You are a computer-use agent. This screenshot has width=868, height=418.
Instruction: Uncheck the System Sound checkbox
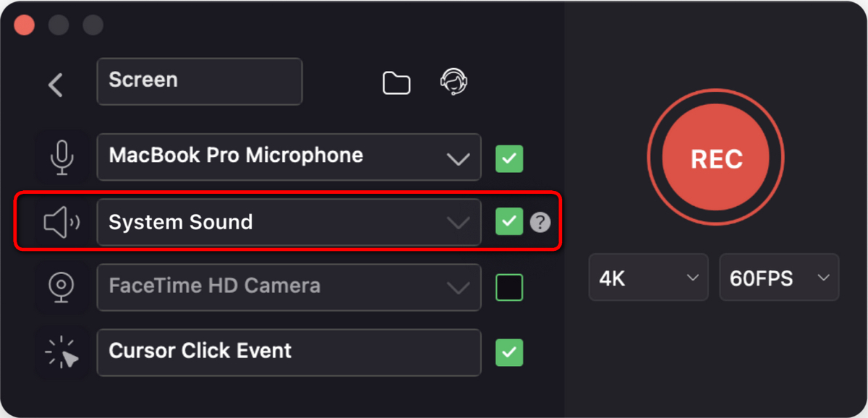(509, 221)
